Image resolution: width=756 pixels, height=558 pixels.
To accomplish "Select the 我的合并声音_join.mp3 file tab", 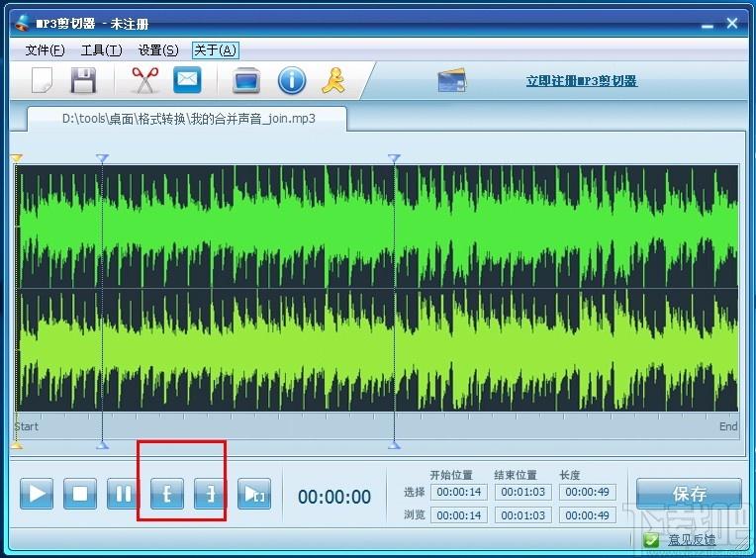I will pos(187,119).
